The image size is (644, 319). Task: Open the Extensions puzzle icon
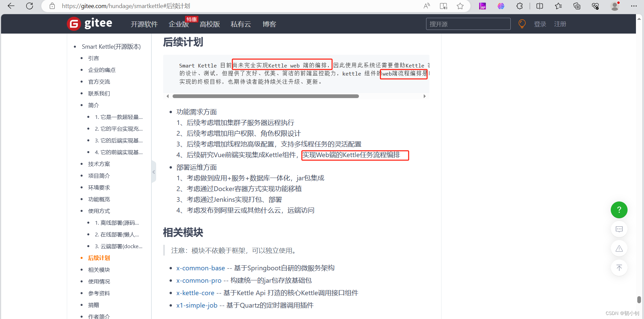[519, 6]
